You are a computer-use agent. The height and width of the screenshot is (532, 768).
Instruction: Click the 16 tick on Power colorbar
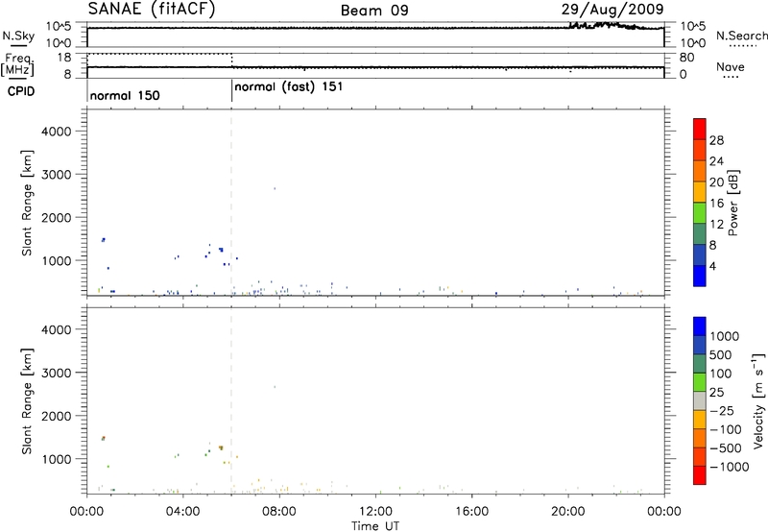(716, 204)
